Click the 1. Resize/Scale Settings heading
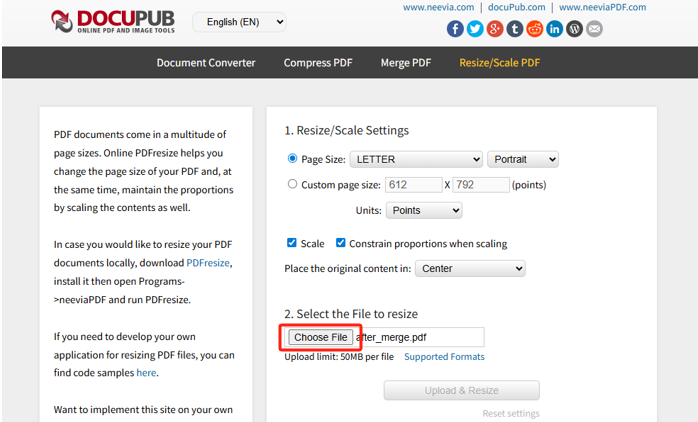 [x=347, y=130]
